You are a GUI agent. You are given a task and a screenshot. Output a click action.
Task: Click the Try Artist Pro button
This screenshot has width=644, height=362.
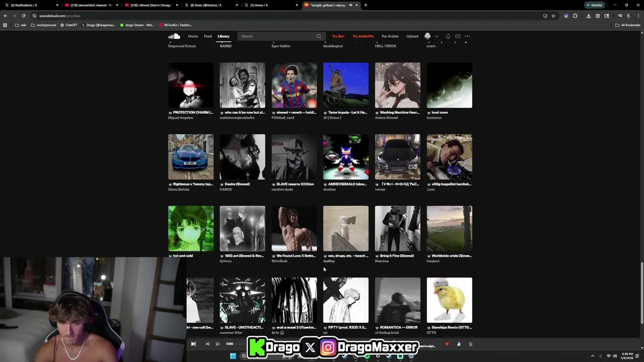tap(363, 36)
